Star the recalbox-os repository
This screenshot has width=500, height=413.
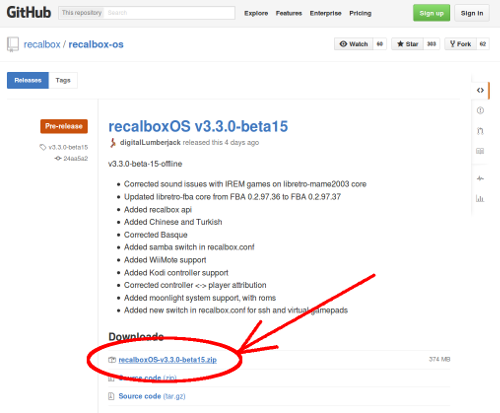(407, 44)
